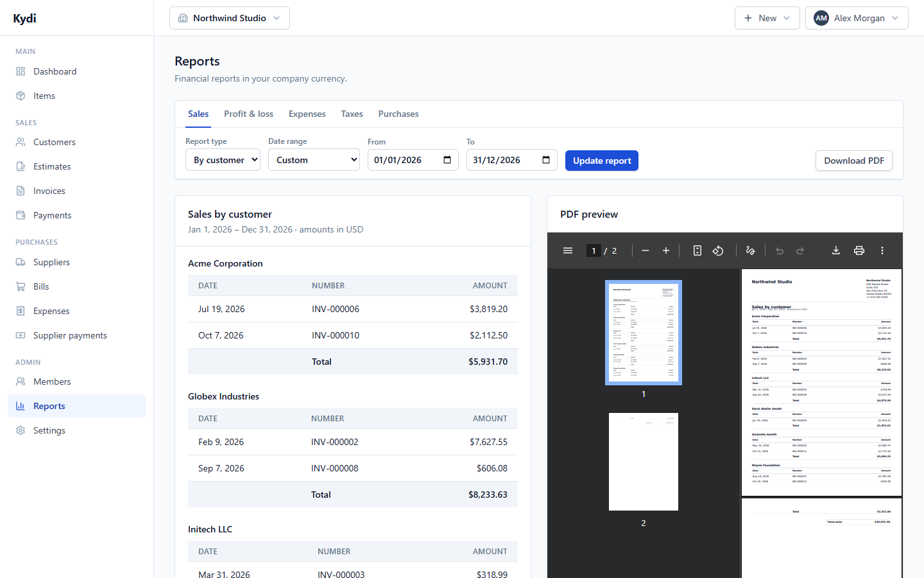The image size is (924, 578).
Task: Click the Acme total amount $5,931.70
Action: point(488,362)
